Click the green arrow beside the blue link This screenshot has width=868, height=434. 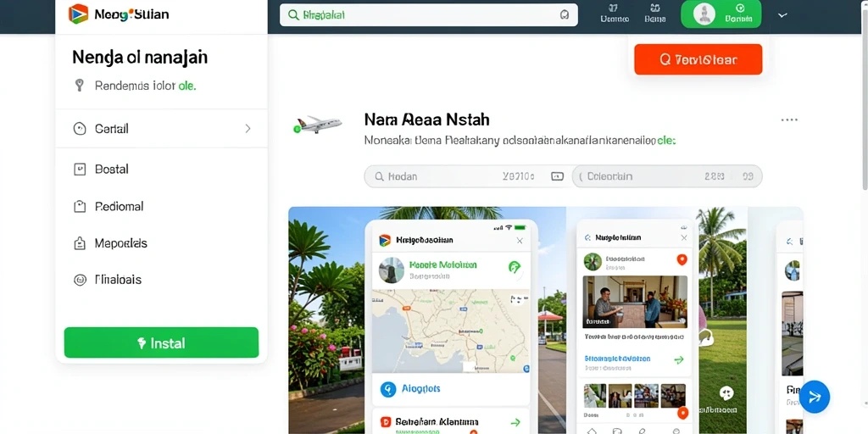pos(679,360)
